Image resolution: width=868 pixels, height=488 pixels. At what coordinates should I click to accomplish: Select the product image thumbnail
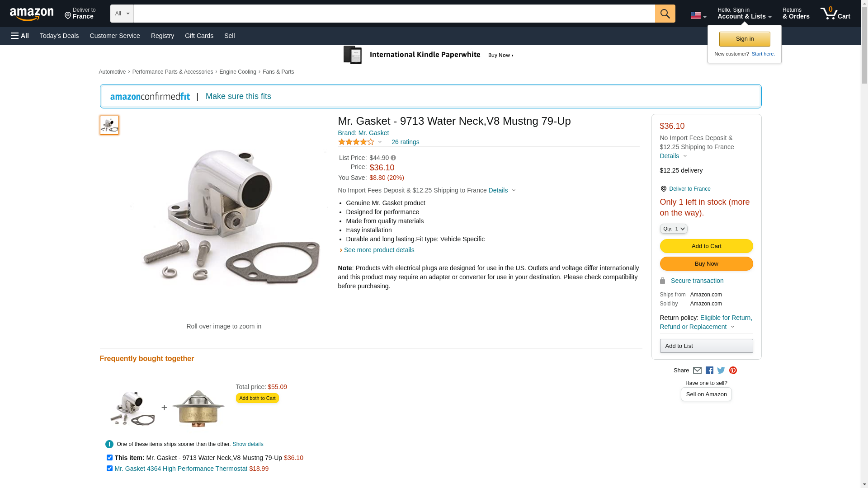(109, 125)
